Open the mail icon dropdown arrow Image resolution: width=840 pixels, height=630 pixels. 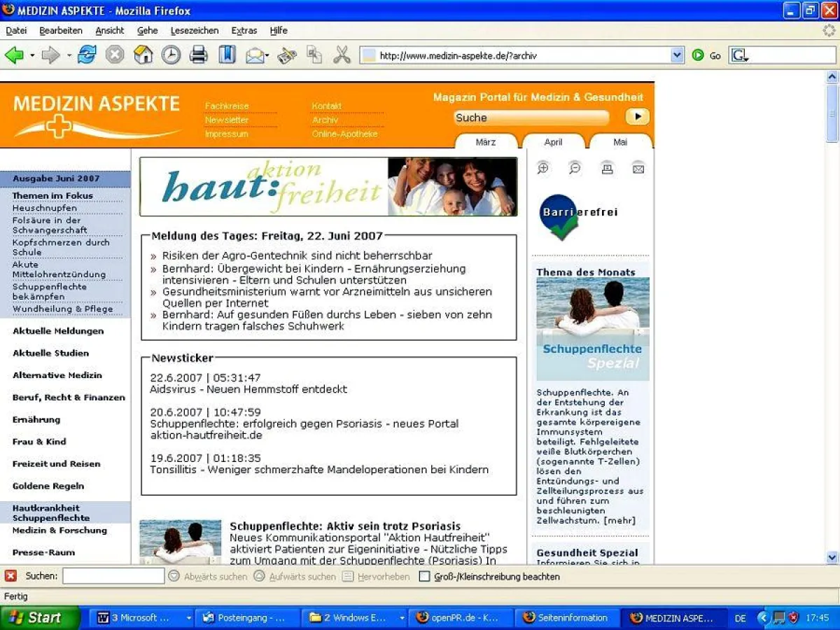(x=269, y=56)
